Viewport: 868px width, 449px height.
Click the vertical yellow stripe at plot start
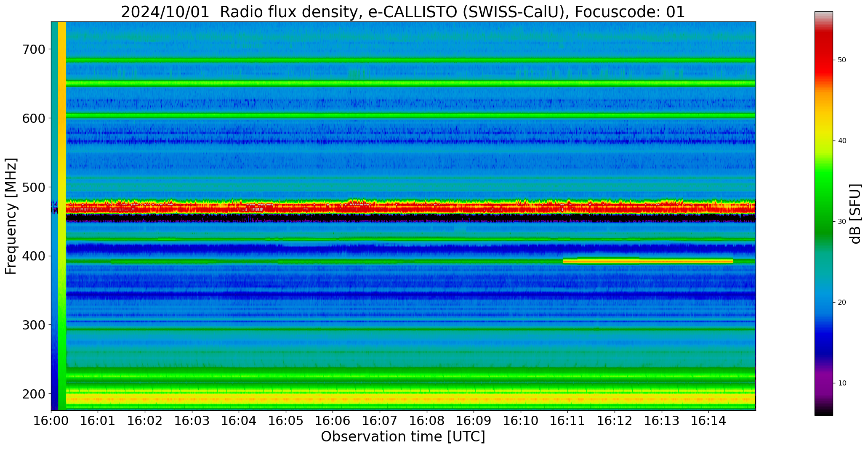pyautogui.click(x=62, y=216)
